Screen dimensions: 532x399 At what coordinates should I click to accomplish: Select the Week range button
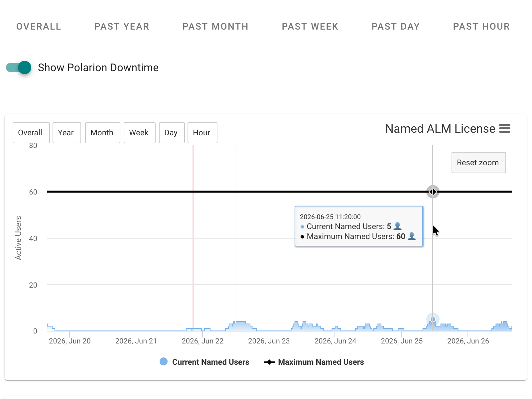tap(140, 133)
